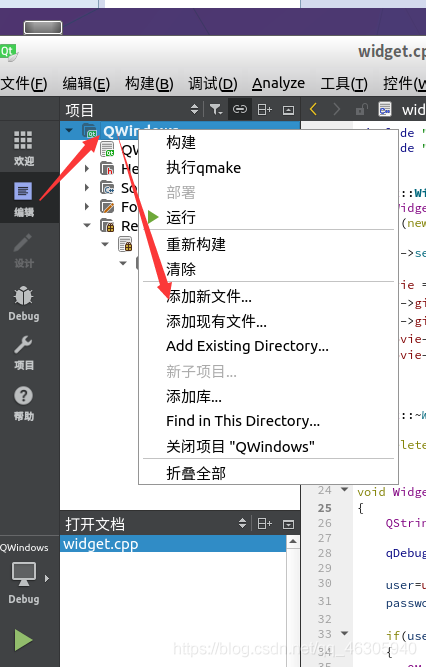
Task: Select the Resources folder icon in tree
Action: pyautogui.click(x=107, y=225)
